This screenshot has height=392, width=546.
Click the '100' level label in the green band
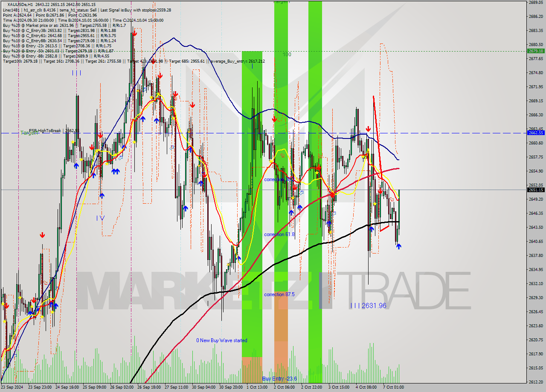287,55
